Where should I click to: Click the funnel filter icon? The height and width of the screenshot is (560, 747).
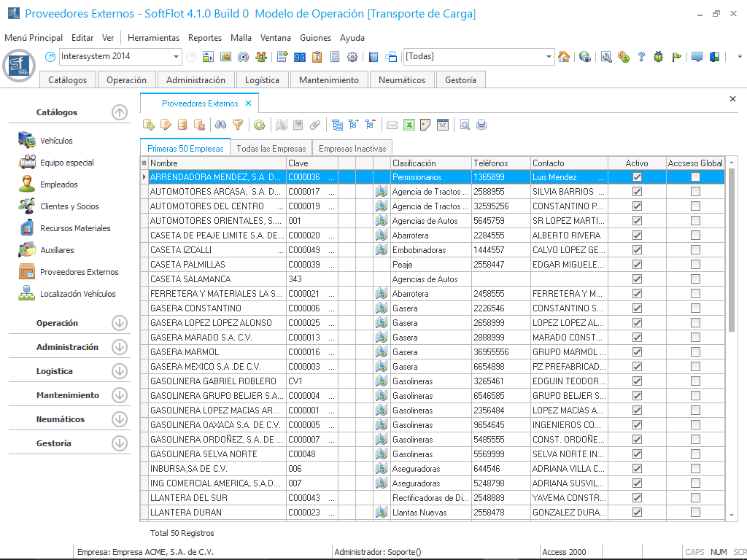point(237,125)
